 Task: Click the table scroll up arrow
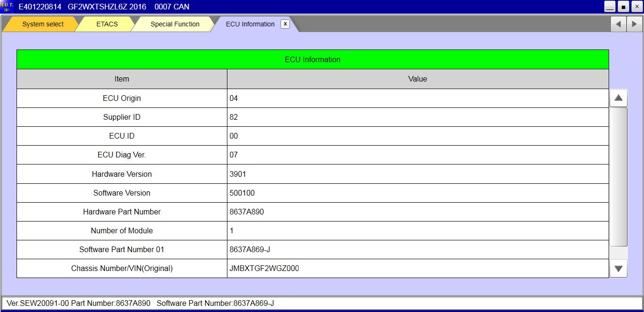pyautogui.click(x=619, y=98)
